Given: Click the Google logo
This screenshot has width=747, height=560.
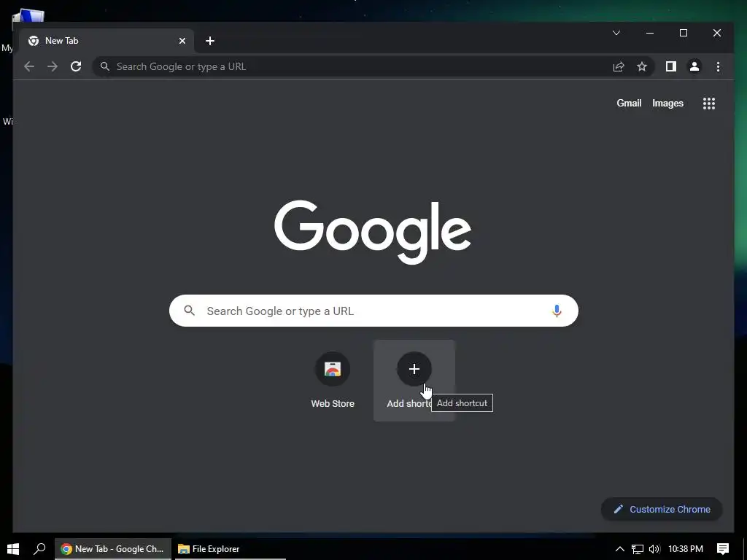Looking at the screenshot, I should [373, 232].
